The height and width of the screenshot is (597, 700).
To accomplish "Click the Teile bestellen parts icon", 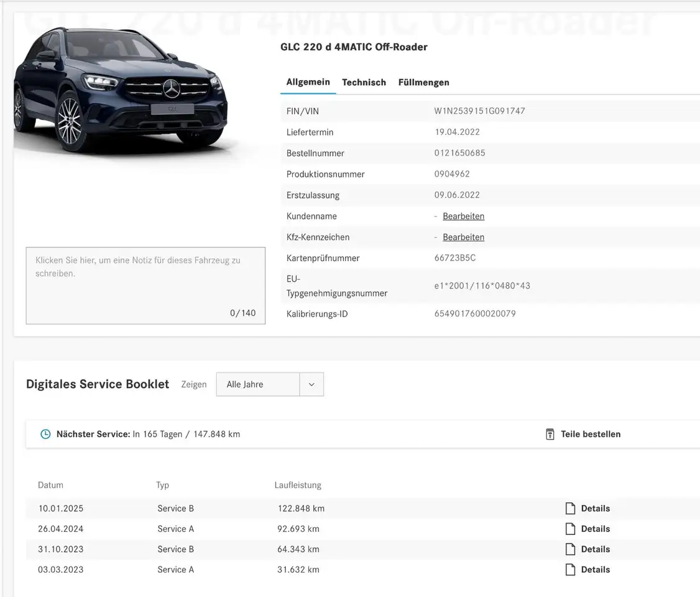I will coord(550,434).
